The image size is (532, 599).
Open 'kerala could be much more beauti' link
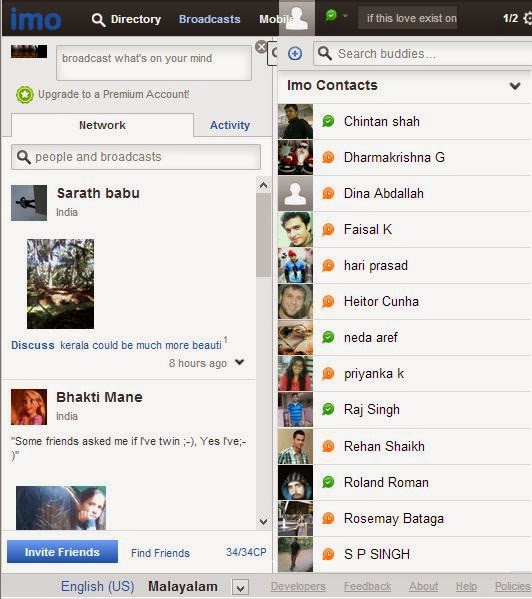141,345
